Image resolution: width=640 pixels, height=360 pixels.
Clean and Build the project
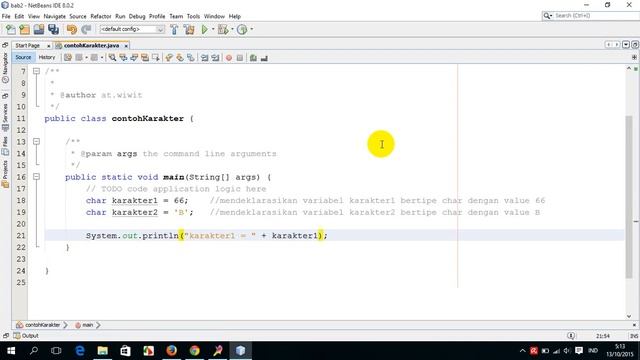[189, 29]
